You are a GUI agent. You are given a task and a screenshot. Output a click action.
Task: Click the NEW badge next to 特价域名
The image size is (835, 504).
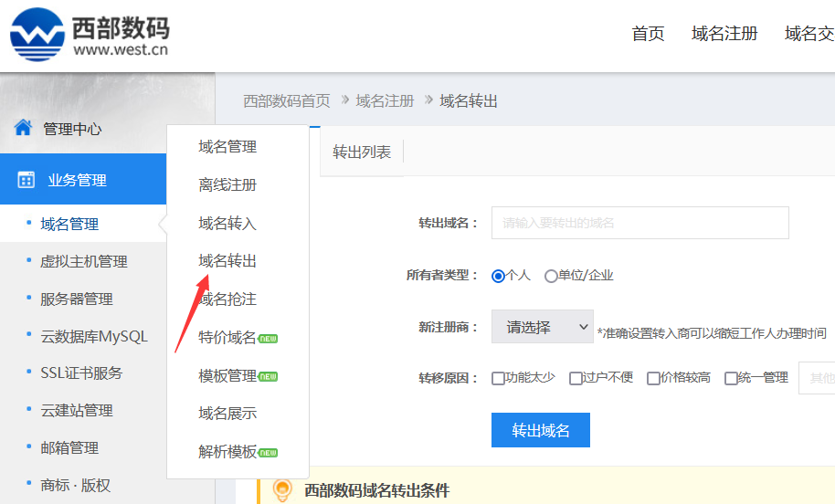pyautogui.click(x=269, y=338)
